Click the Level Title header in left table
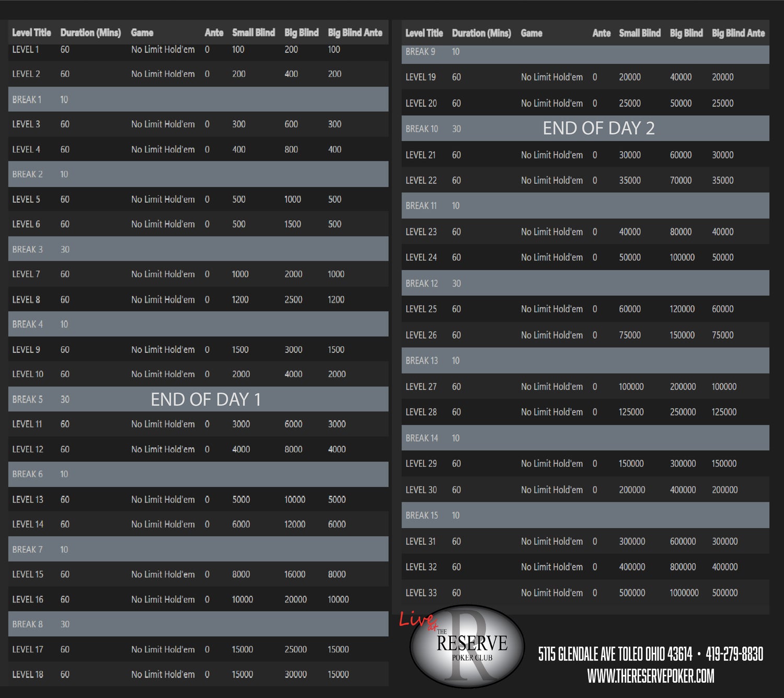The height and width of the screenshot is (698, 784). pyautogui.click(x=31, y=32)
